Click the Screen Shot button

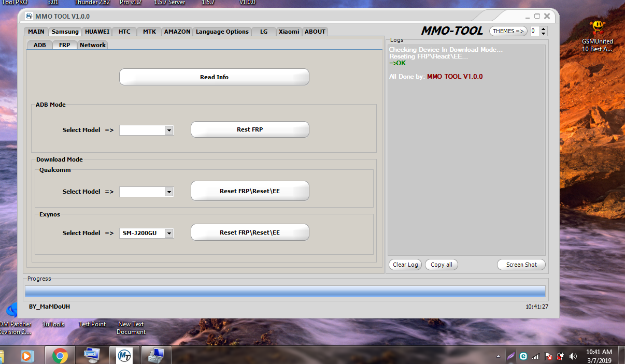tap(521, 265)
